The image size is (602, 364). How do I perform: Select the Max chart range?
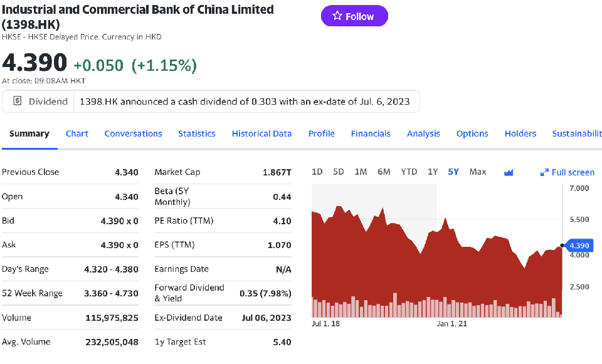coord(478,172)
